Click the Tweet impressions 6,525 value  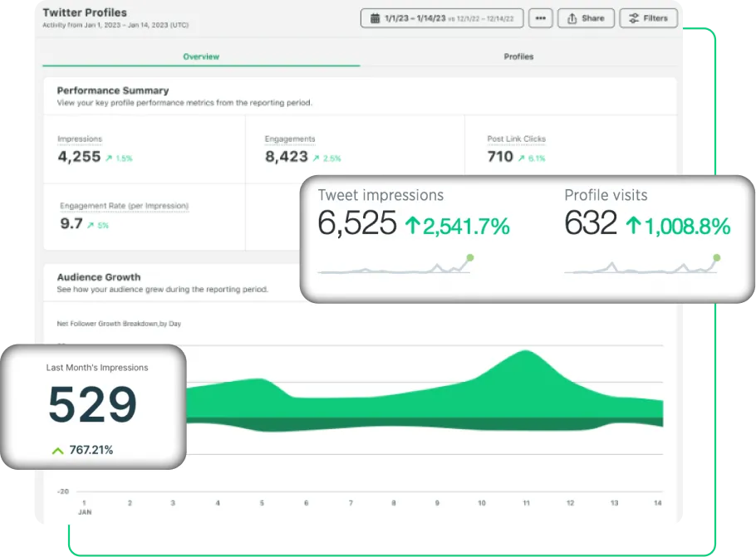pos(356,223)
